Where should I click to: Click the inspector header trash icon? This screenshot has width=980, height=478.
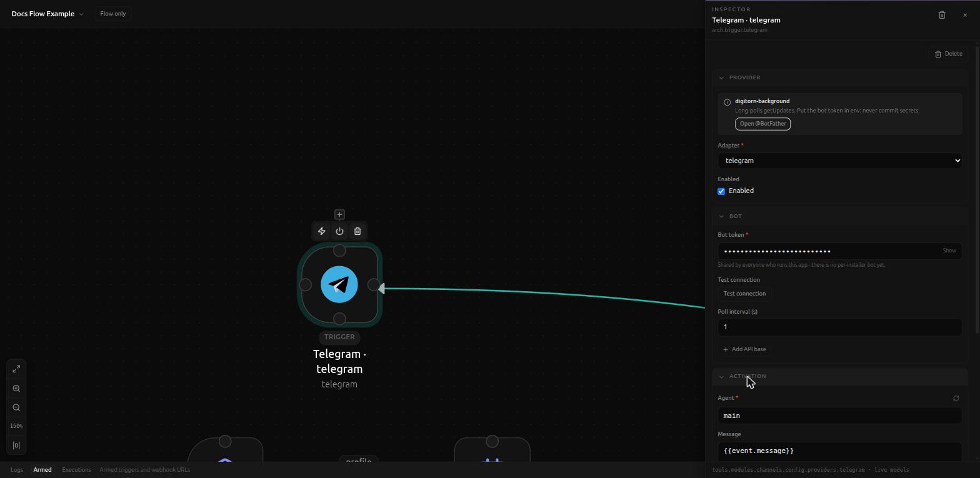942,15
